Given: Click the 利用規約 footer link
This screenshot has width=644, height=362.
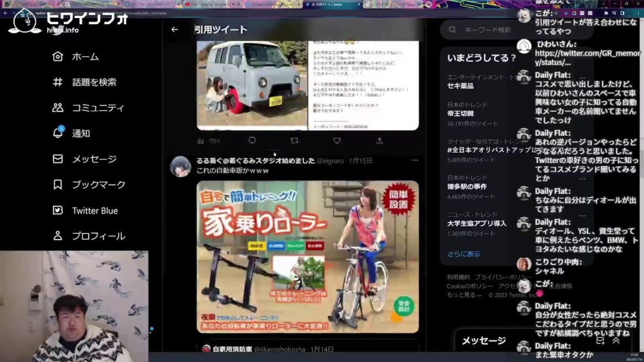Looking at the screenshot, I should click(x=458, y=277).
